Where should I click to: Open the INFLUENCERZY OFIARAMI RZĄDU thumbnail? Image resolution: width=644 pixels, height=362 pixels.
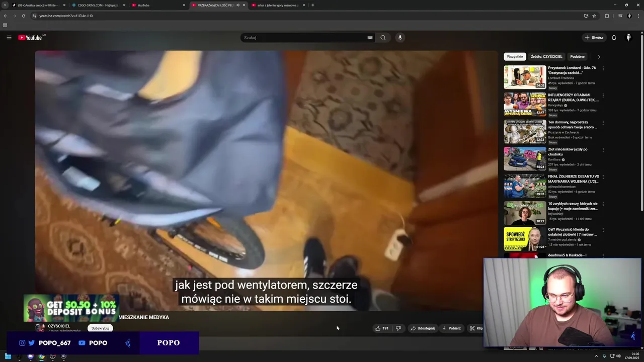(525, 104)
